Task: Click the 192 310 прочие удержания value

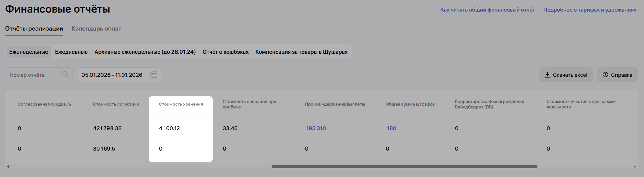Action: [316, 128]
